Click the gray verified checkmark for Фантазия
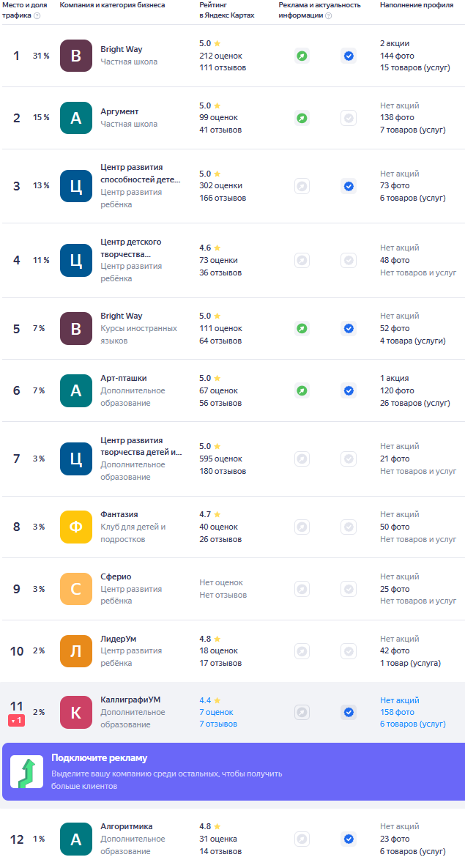Image resolution: width=465 pixels, height=868 pixels. point(348,527)
